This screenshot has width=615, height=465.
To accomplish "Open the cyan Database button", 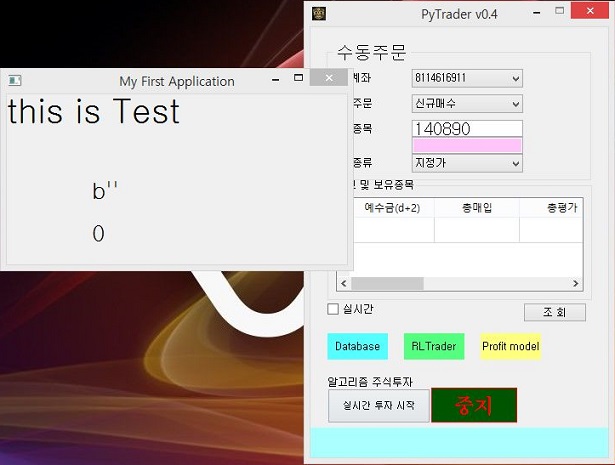I will [x=357, y=346].
